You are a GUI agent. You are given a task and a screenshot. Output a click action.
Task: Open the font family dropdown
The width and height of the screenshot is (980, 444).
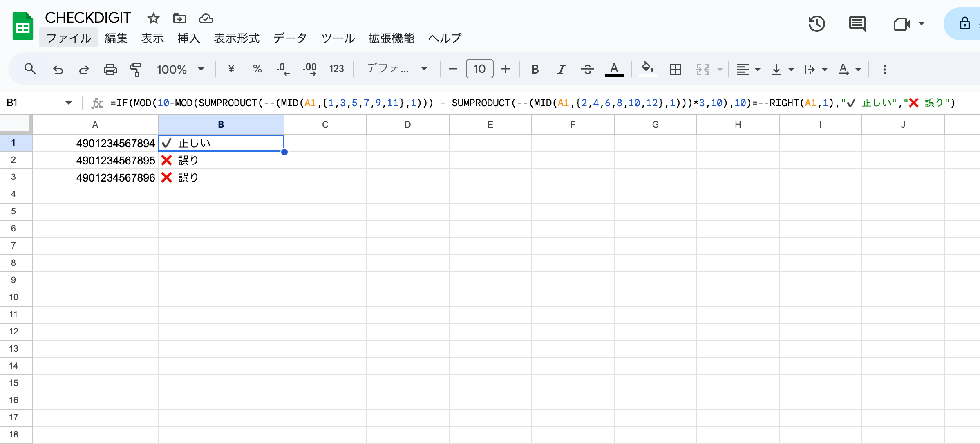(x=396, y=69)
